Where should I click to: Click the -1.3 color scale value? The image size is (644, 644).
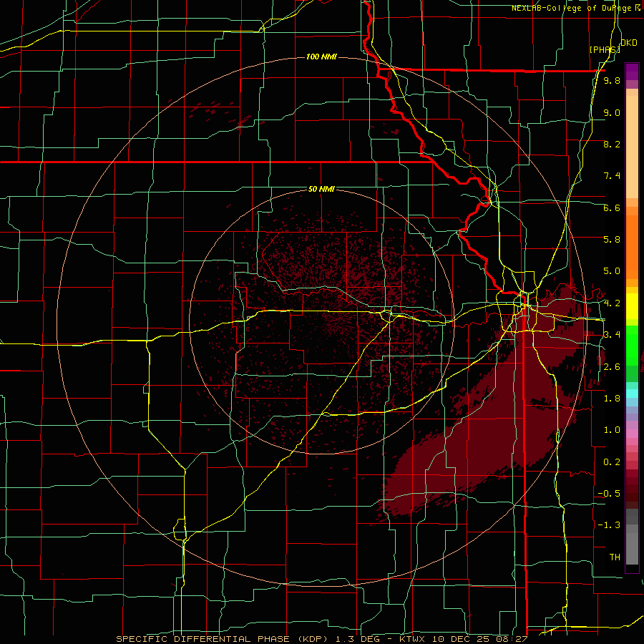point(609,525)
